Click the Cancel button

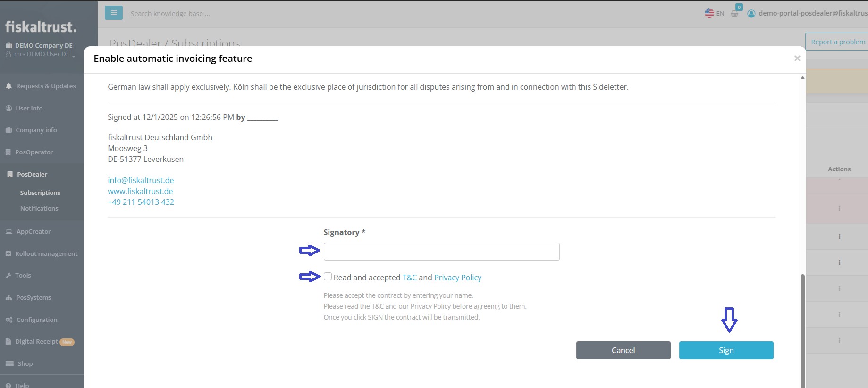pos(623,350)
